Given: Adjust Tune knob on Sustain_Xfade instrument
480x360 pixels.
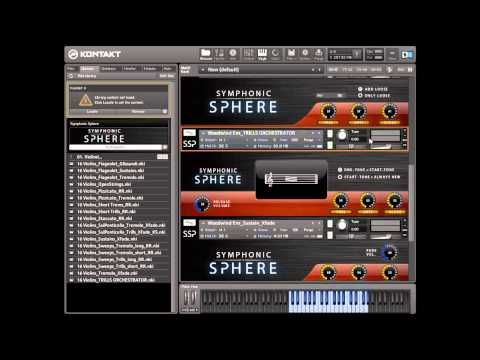Looking at the screenshot, I should (x=342, y=225).
